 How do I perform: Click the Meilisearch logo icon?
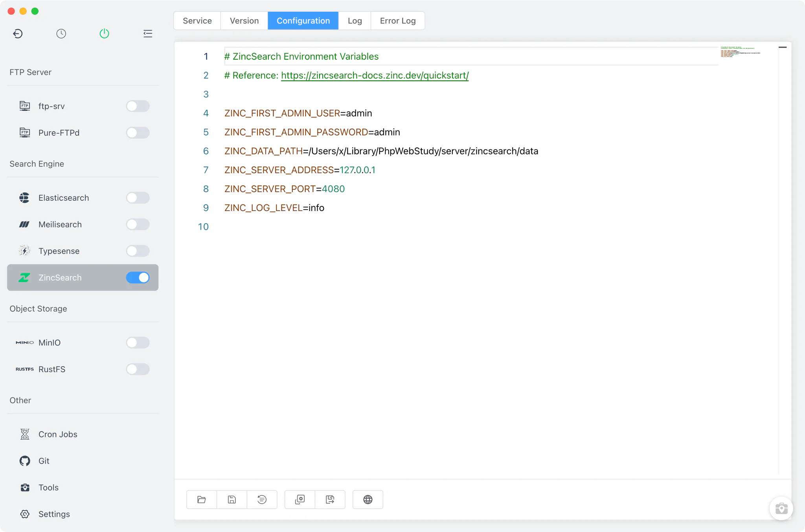tap(24, 224)
